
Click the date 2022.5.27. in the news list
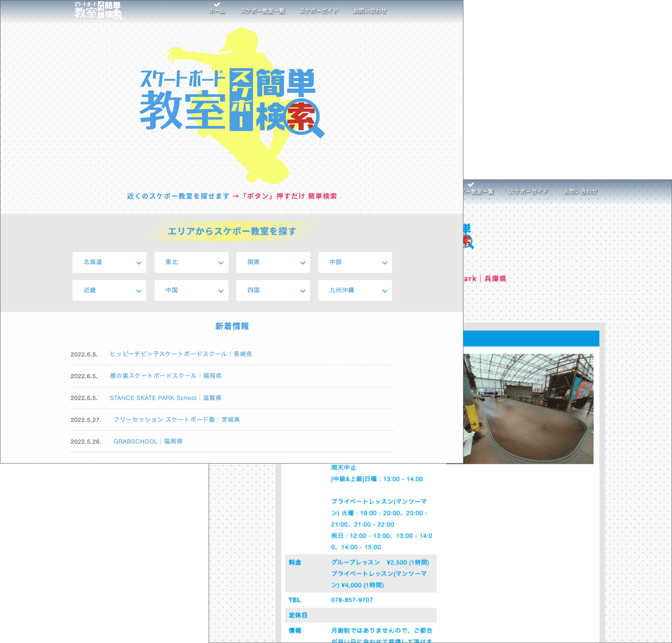tap(86, 420)
